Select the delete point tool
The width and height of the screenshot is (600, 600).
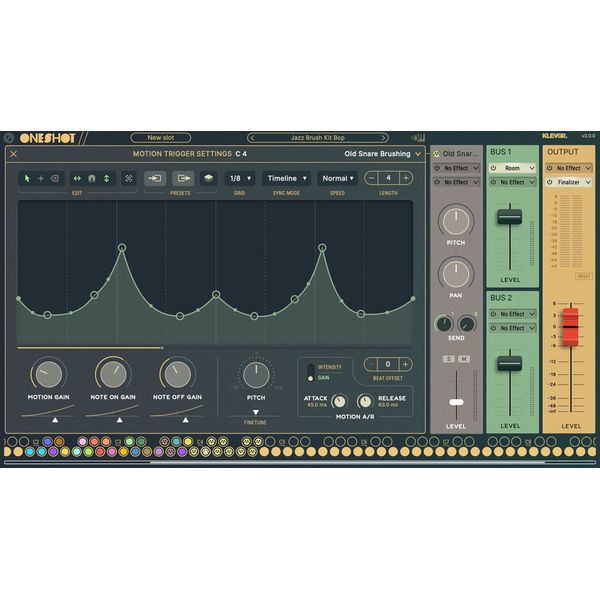[x=55, y=178]
